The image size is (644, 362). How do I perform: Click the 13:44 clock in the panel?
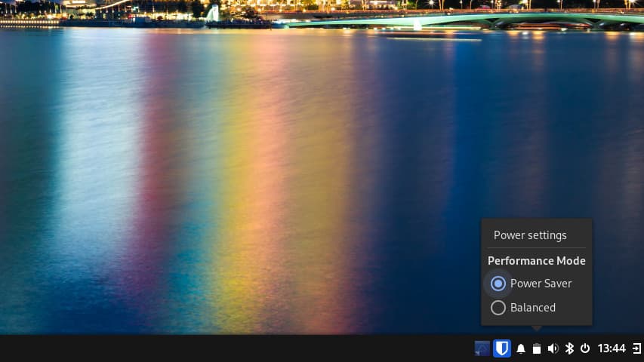[612, 348]
